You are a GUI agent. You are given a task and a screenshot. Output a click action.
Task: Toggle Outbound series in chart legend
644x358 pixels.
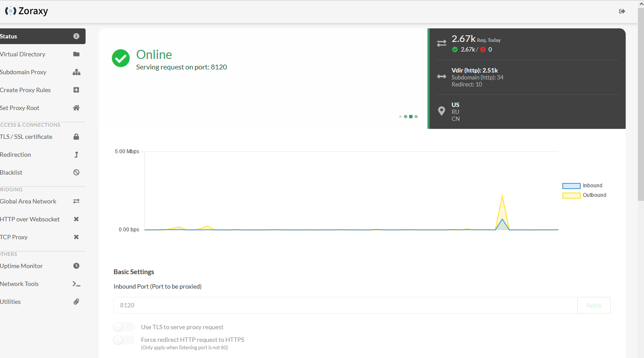(584, 195)
